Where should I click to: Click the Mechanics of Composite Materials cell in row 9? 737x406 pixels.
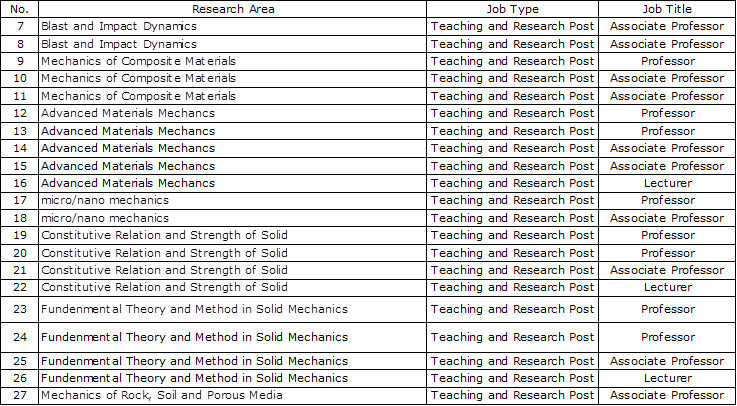pos(233,61)
